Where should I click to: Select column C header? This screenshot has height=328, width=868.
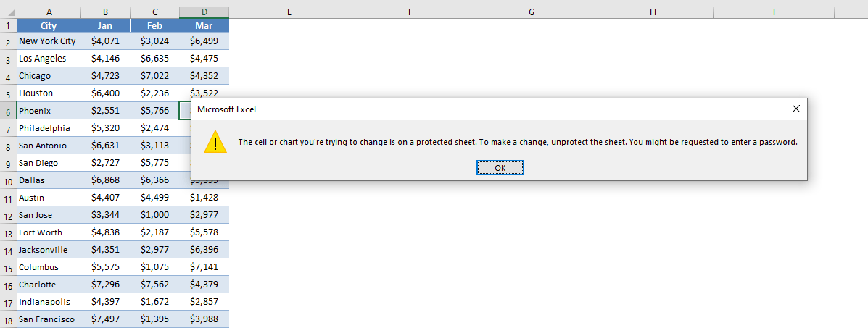(x=154, y=12)
